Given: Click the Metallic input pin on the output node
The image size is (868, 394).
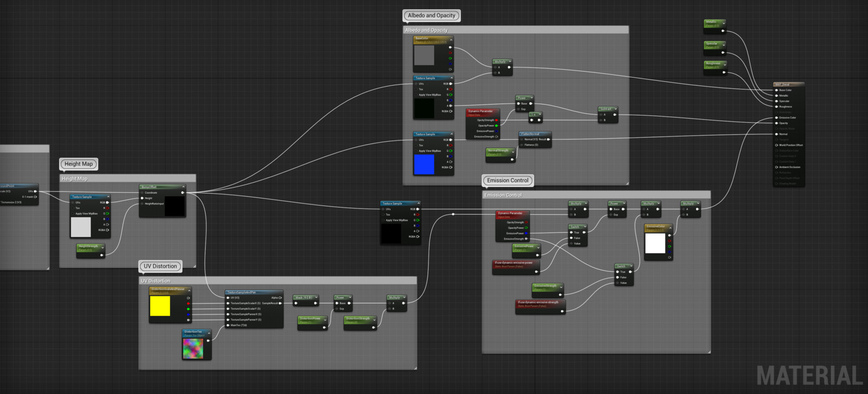Looking at the screenshot, I should (x=776, y=95).
